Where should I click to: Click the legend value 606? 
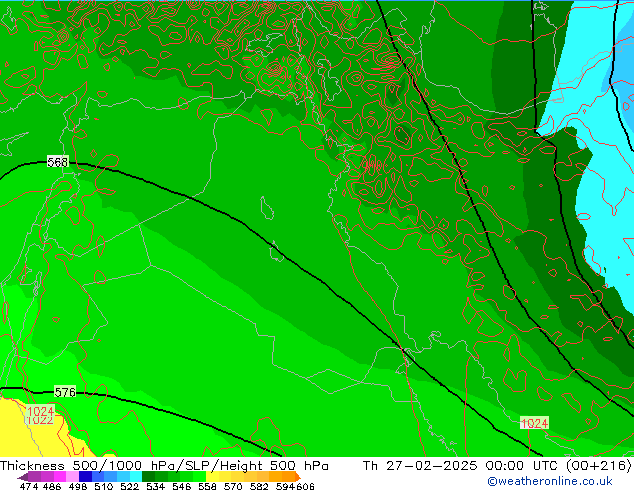coord(304,486)
